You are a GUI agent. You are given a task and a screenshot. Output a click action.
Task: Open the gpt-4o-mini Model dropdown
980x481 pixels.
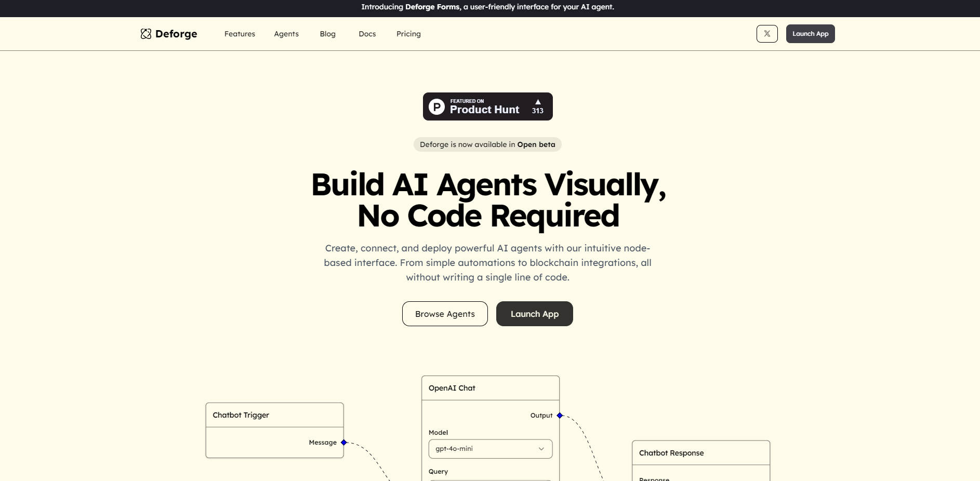490,449
